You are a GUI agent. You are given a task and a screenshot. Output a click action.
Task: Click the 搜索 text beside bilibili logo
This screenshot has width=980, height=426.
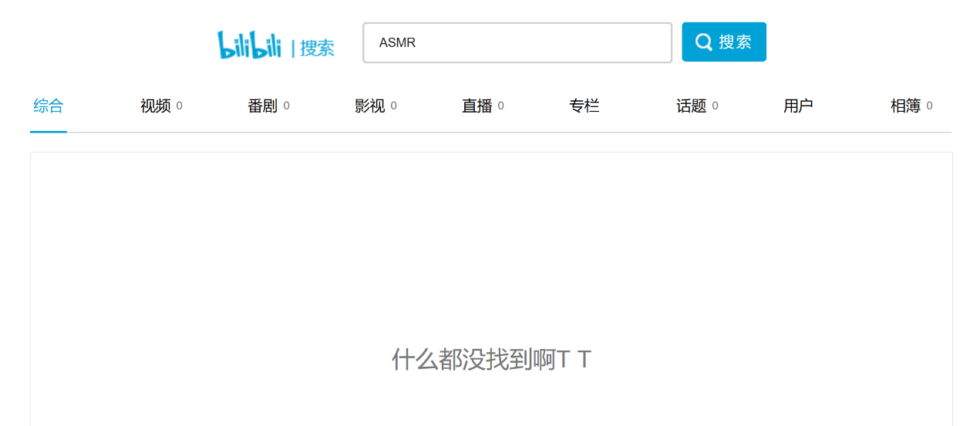tap(317, 48)
